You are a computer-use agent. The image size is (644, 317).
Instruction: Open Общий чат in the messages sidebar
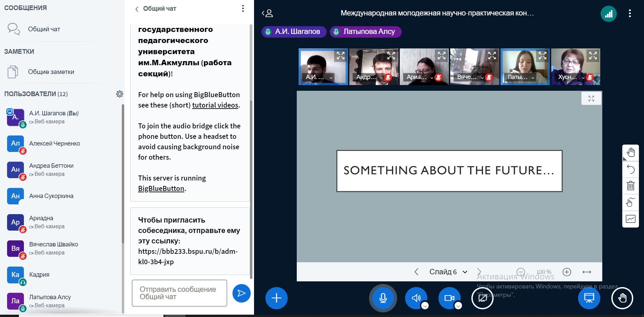[x=44, y=29]
